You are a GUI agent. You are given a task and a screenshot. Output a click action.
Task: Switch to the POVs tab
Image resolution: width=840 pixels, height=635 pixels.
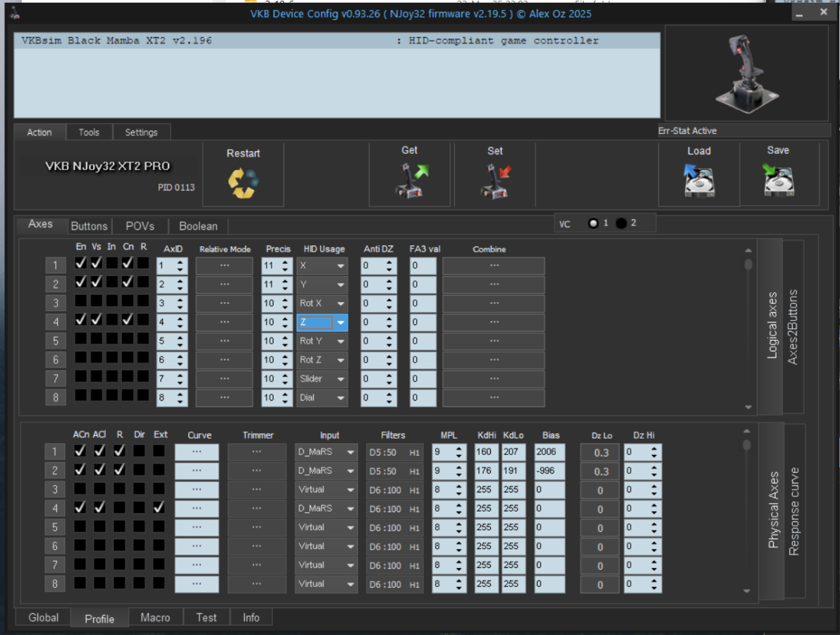coord(140,226)
